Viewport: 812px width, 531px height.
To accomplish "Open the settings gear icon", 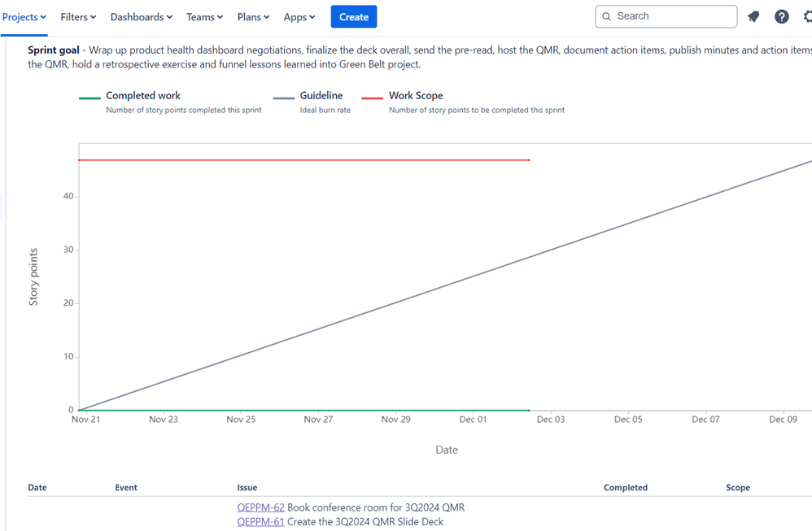I will 807,17.
